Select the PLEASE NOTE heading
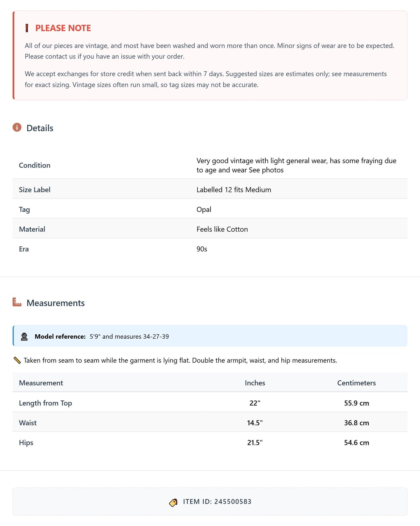420x526 pixels. click(63, 28)
